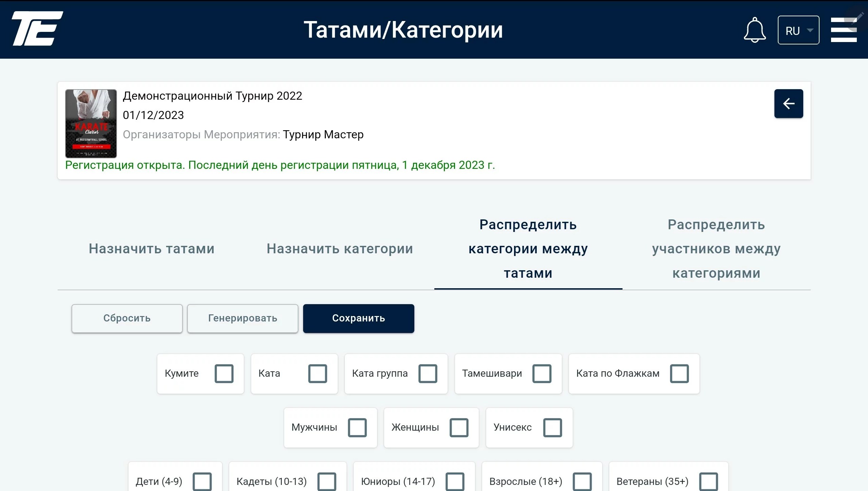This screenshot has width=868, height=491.
Task: Click the Демонстрационный Турнир 2022 title
Action: (212, 96)
